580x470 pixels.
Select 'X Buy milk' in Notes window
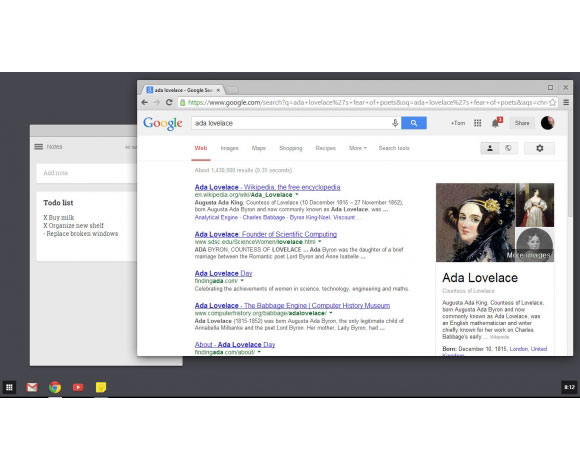pos(59,217)
